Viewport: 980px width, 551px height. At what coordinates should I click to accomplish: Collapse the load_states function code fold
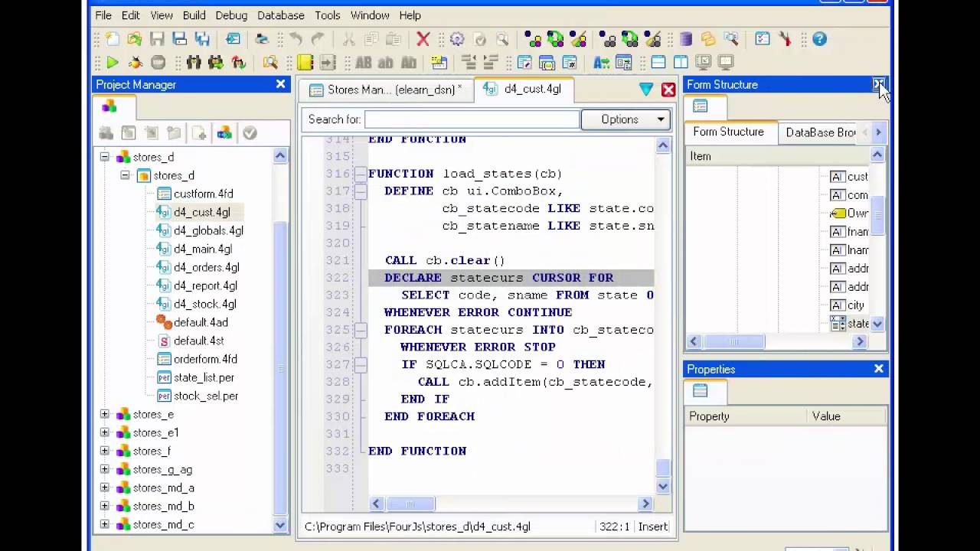(x=360, y=174)
